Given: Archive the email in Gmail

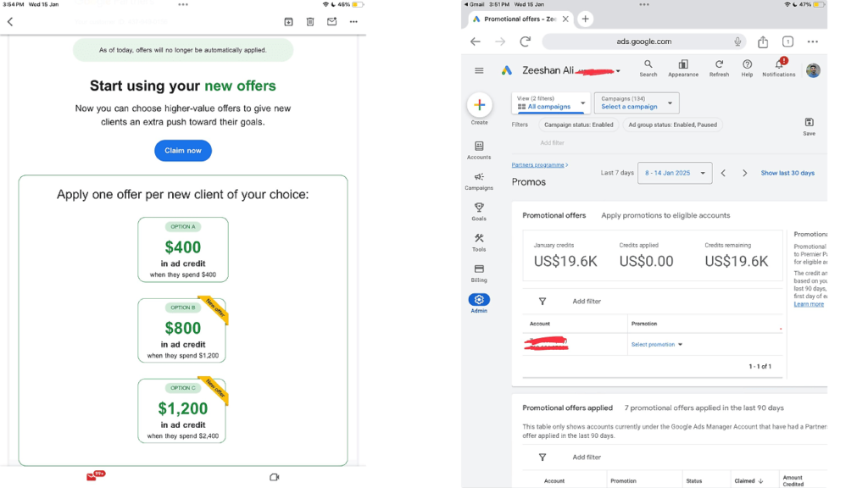Looking at the screenshot, I should click(288, 21).
